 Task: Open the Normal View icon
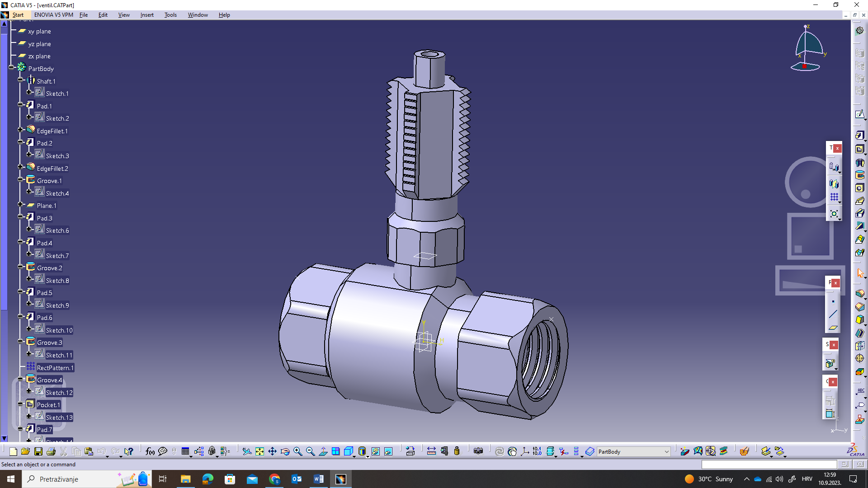click(323, 451)
